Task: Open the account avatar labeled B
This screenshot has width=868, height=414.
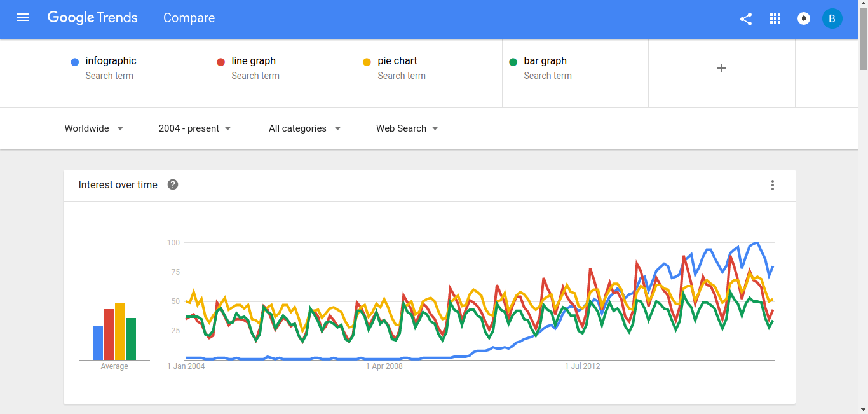Action: pos(832,18)
